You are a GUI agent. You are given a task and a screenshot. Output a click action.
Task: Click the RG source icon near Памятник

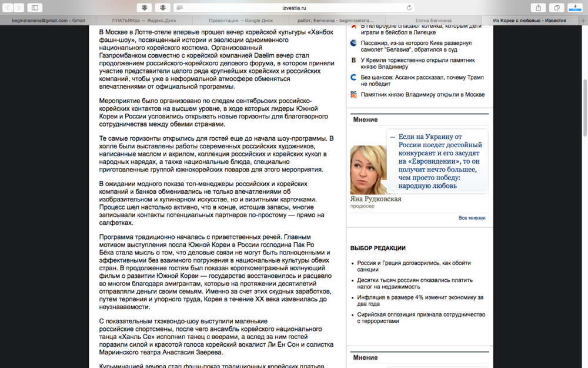353,95
